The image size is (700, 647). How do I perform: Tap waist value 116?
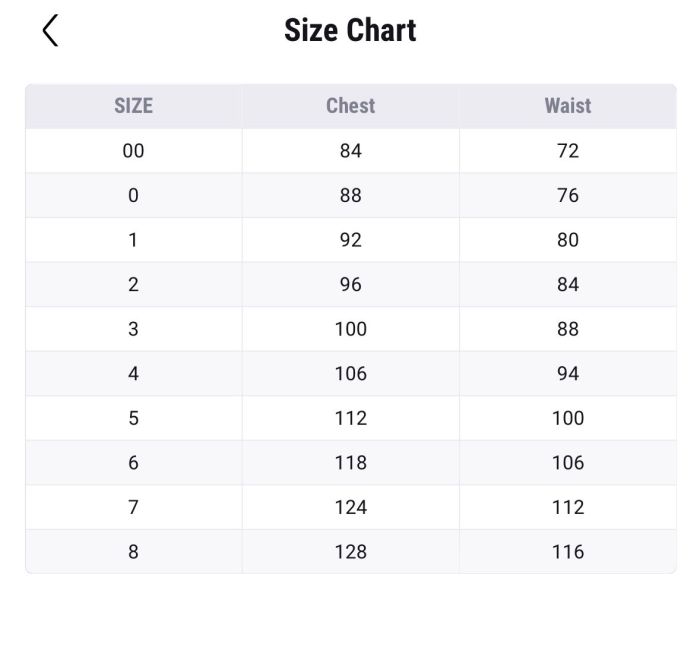pyautogui.click(x=567, y=552)
